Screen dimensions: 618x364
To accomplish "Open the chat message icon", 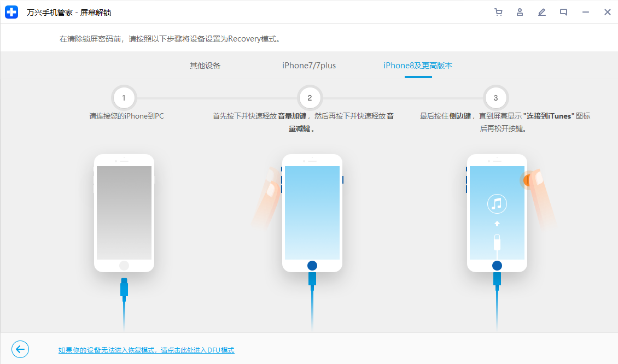I will (x=564, y=11).
